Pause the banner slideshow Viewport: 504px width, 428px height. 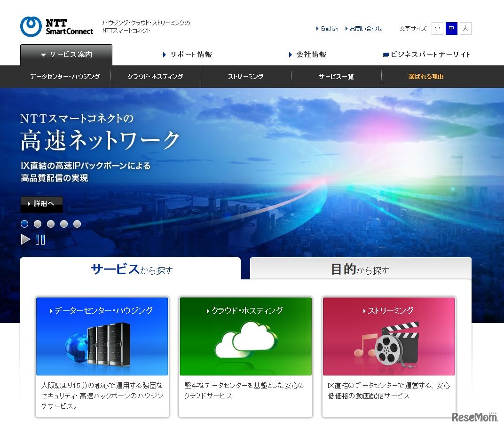pos(40,239)
